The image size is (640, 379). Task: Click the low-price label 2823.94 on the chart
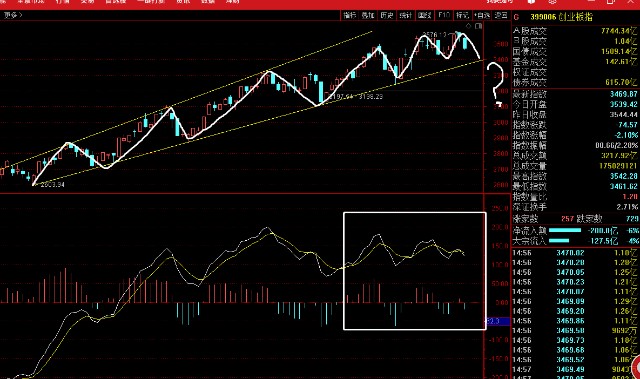[x=52, y=185]
